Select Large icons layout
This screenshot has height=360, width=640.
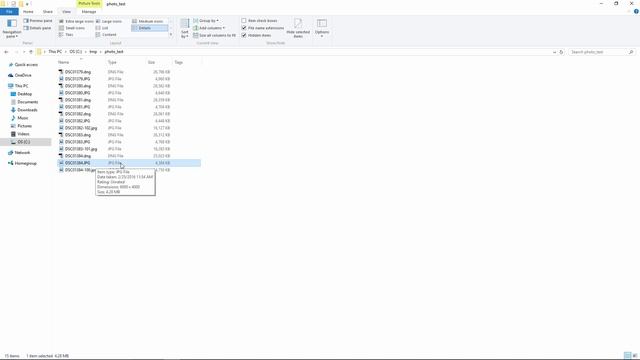click(x=109, y=21)
